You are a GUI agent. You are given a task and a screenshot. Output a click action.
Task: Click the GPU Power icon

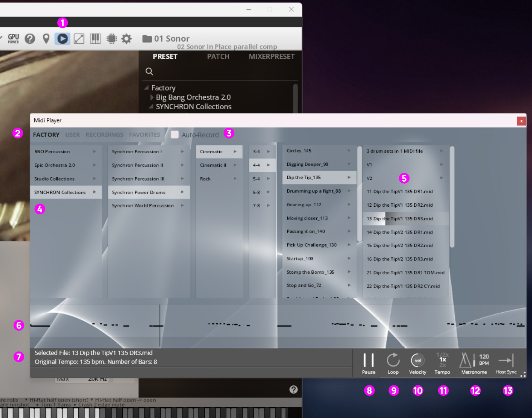(x=13, y=39)
